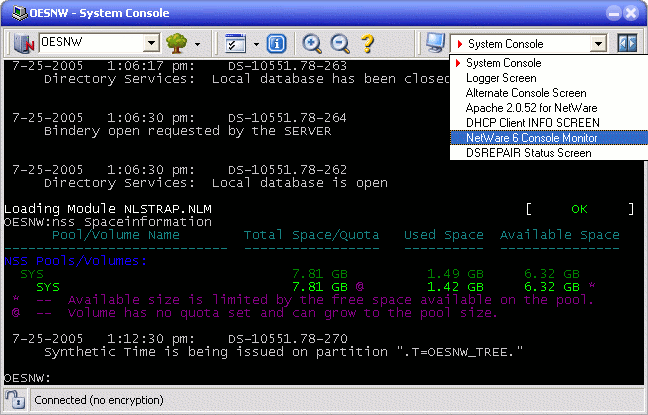Select NetWare 6 Console Monitor from list
648x415 pixels.
[530, 138]
